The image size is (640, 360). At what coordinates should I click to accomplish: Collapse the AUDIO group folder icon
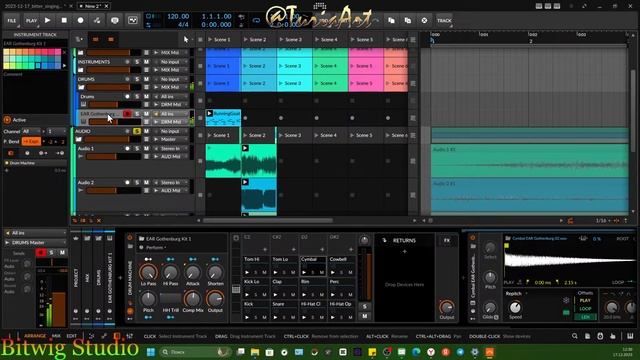coord(79,139)
